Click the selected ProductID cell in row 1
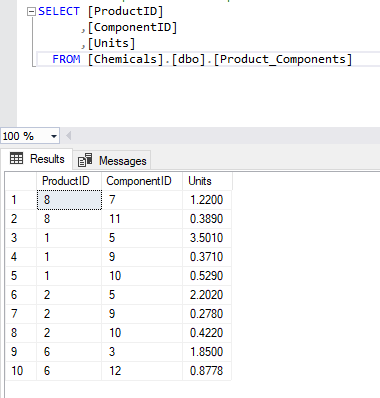 click(69, 200)
